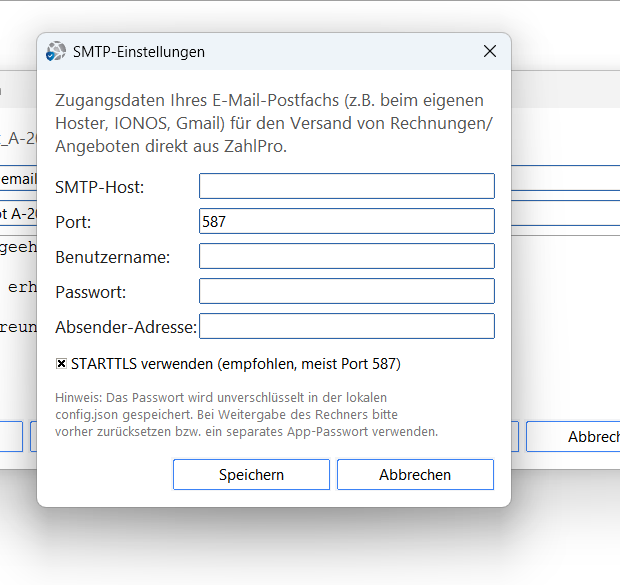This screenshot has height=585, width=620.
Task: Click Abbrechen button in background window
Action: point(573,437)
